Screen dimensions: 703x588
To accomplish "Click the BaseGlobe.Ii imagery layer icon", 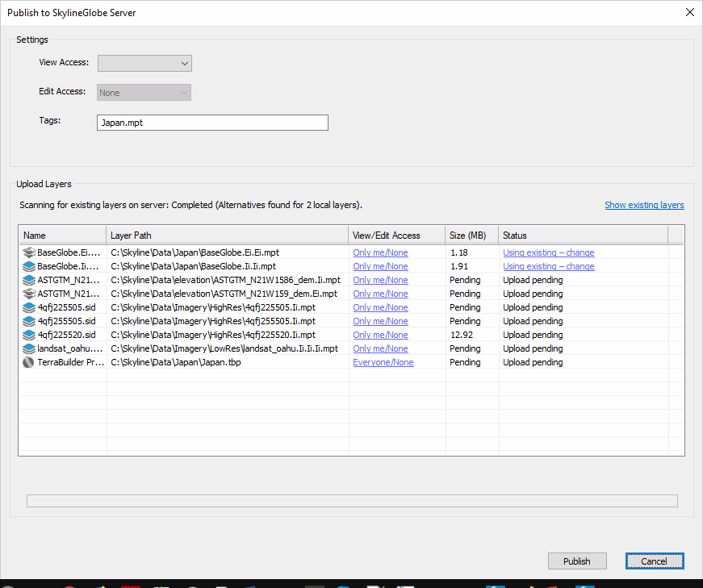I will point(29,266).
